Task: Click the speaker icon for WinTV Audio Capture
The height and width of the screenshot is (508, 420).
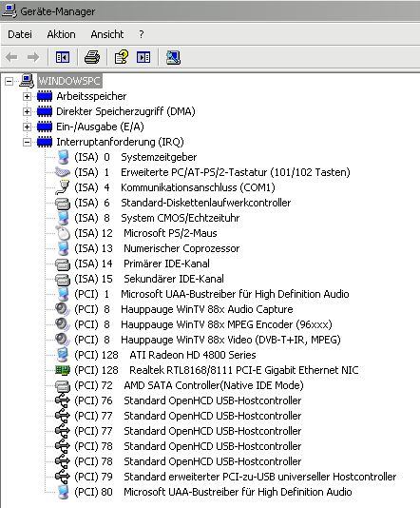Action: pyautogui.click(x=62, y=309)
